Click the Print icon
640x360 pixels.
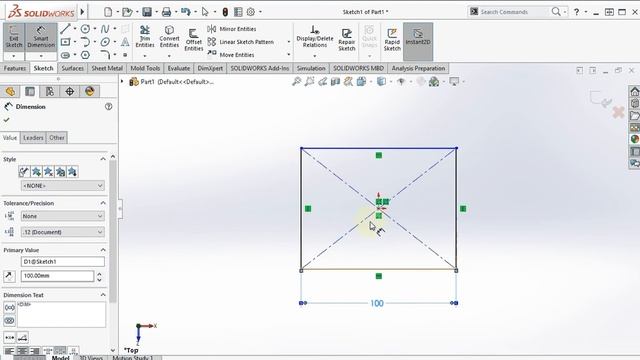(166, 12)
